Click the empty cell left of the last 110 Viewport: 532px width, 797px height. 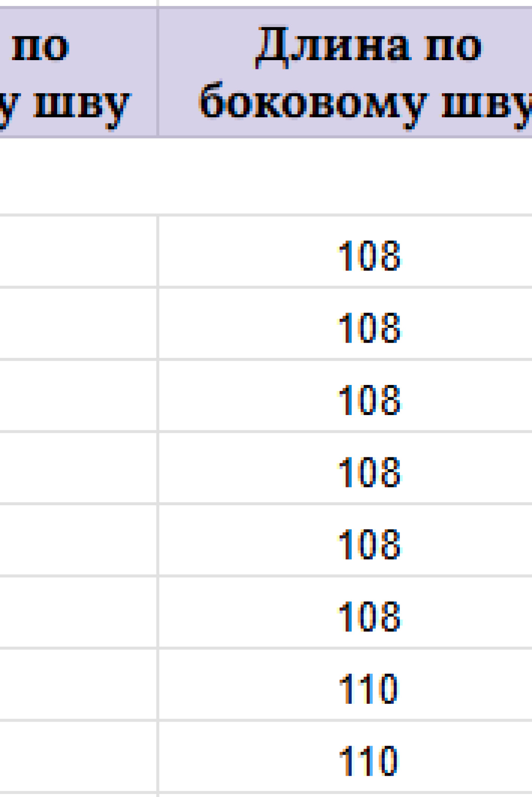[78, 756]
